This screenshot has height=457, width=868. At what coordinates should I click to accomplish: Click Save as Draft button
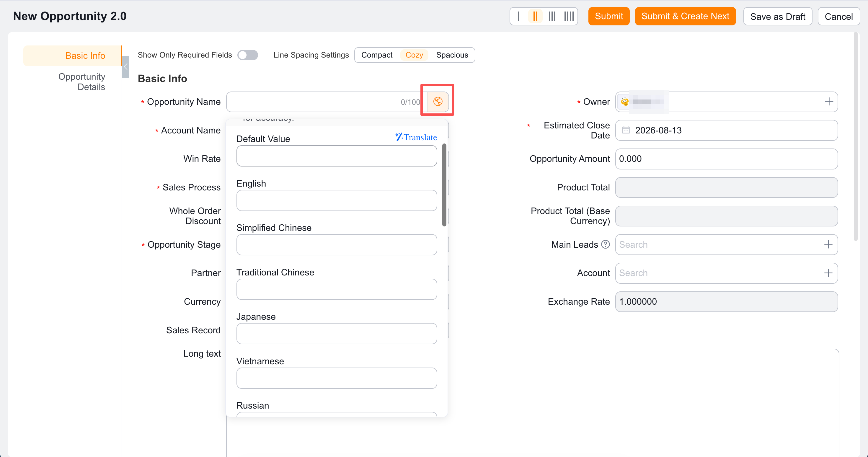click(x=778, y=16)
